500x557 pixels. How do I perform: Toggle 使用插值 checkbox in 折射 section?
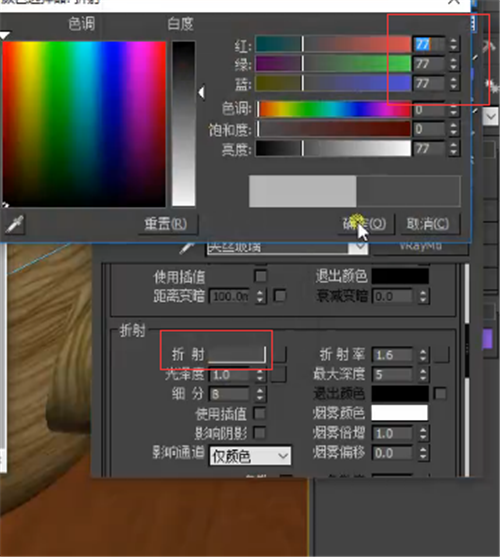pyautogui.click(x=260, y=413)
